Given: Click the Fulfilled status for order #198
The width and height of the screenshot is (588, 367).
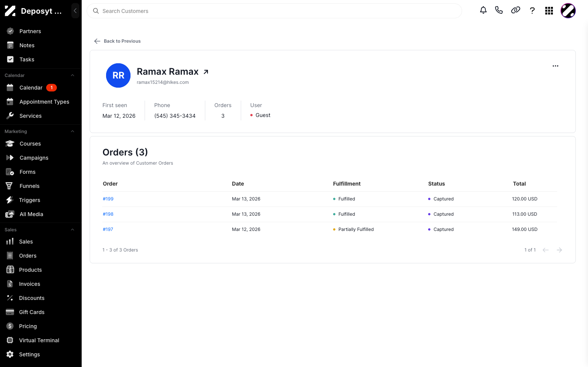Looking at the screenshot, I should click(346, 214).
